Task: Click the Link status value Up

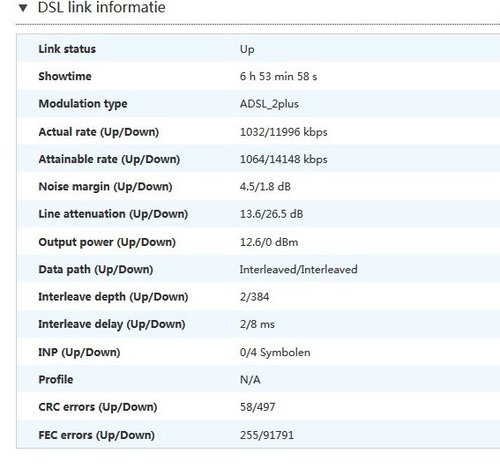Action: coord(247,50)
